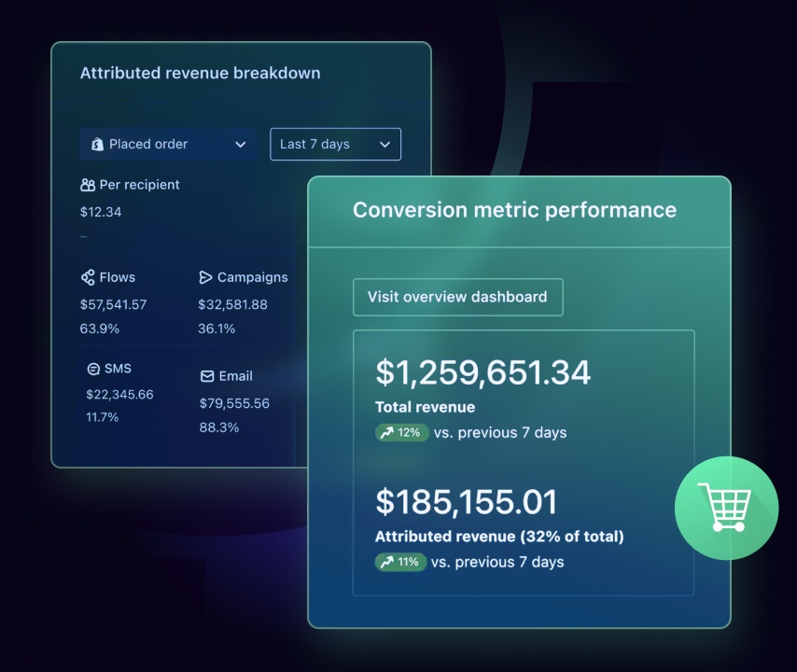Click the Flows icon
This screenshot has width=797, height=672.
pyautogui.click(x=88, y=277)
